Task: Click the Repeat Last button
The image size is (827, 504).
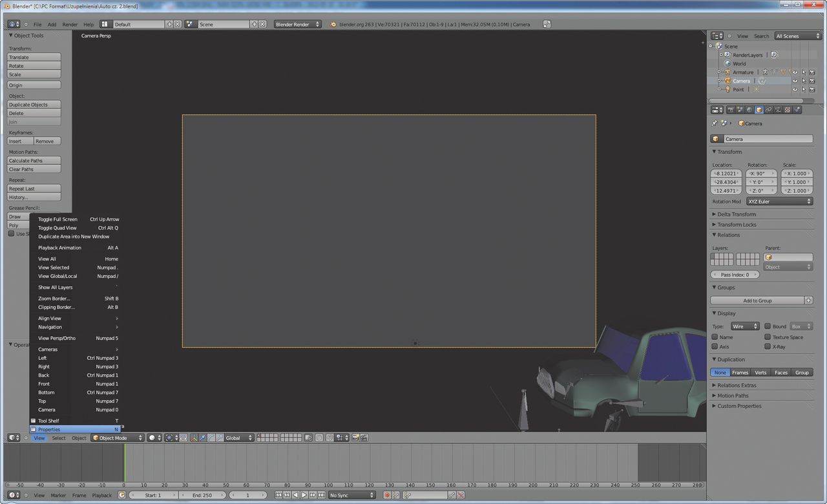Action: [34, 189]
